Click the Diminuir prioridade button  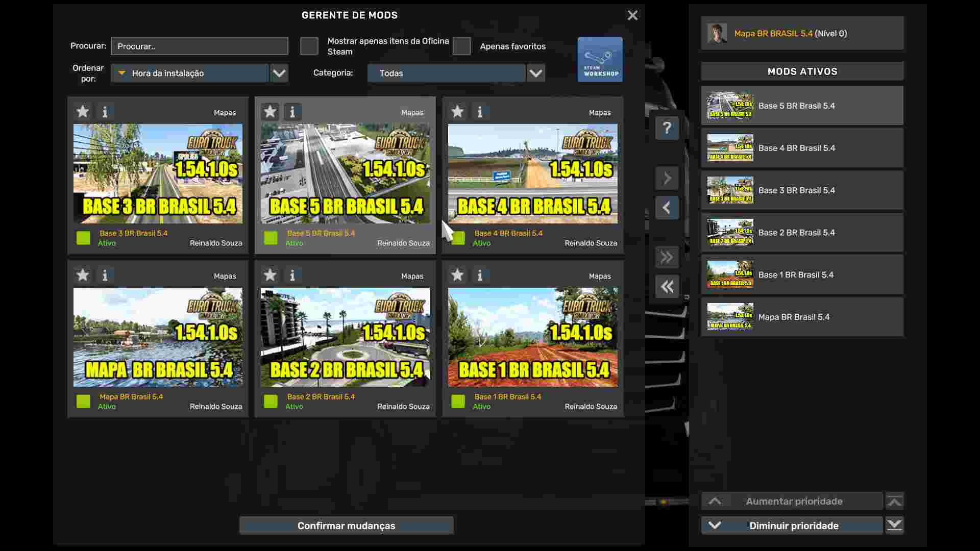coord(794,525)
